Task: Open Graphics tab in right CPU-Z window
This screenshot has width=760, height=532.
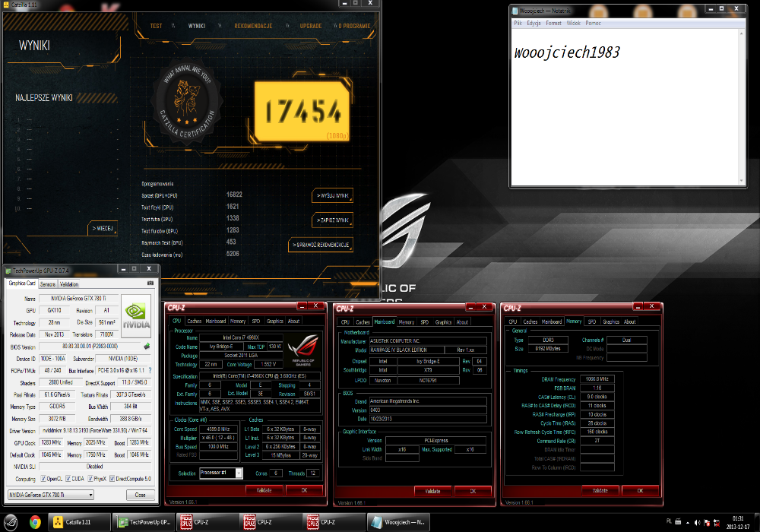Action: tap(611, 321)
